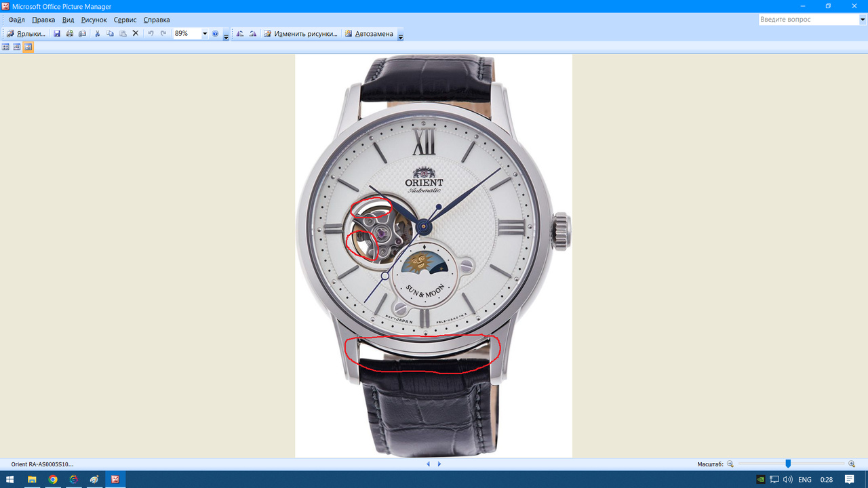Switch to single picture view
The image size is (868, 488).
coord(28,47)
